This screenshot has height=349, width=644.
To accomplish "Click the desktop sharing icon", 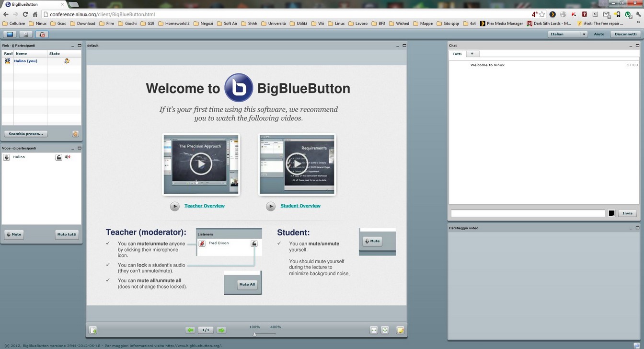I will click(10, 34).
